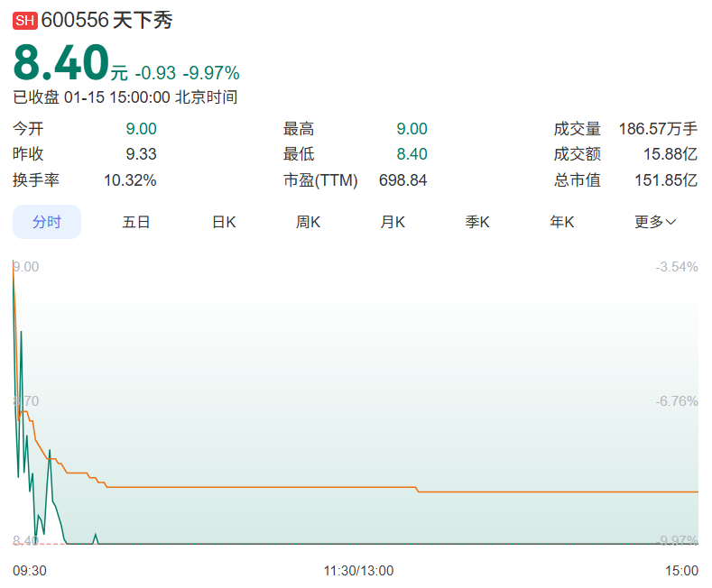Show the 日K daily candlestick chart
The width and height of the screenshot is (712, 588).
(x=224, y=222)
